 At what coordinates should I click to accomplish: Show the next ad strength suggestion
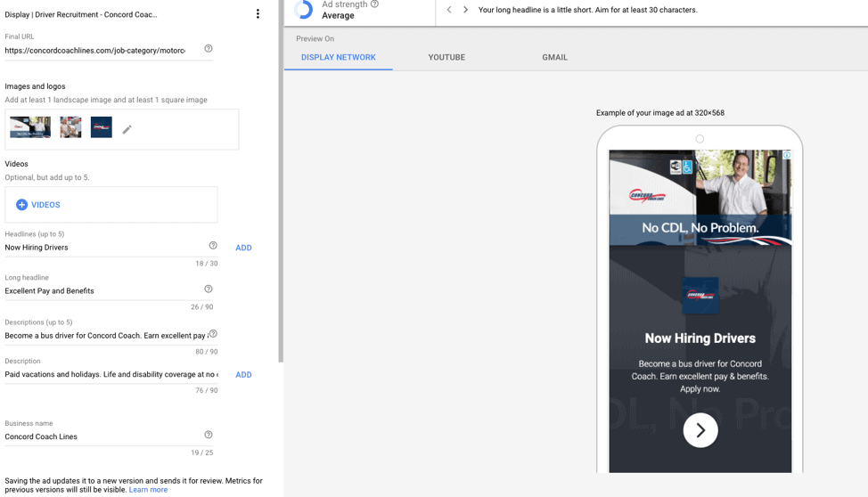click(465, 10)
